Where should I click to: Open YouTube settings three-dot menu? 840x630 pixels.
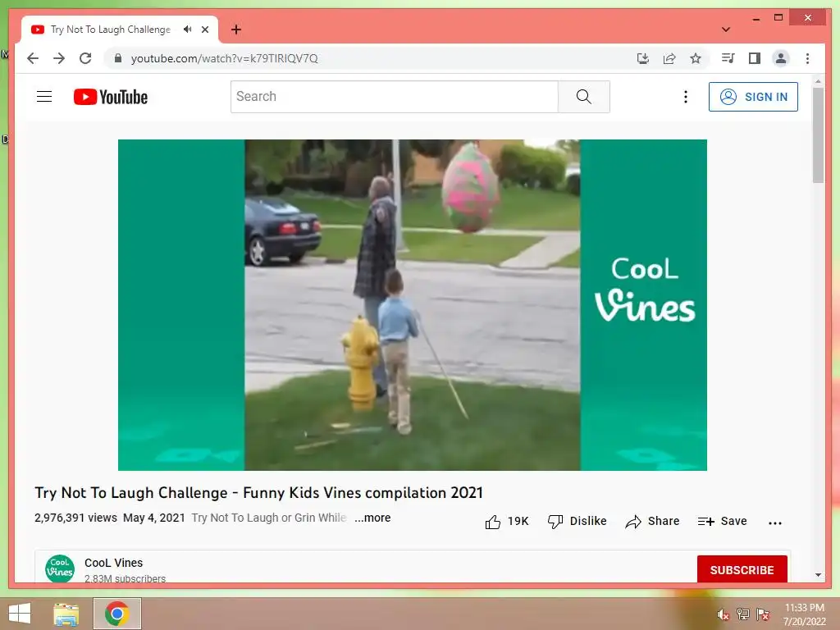[685, 97]
